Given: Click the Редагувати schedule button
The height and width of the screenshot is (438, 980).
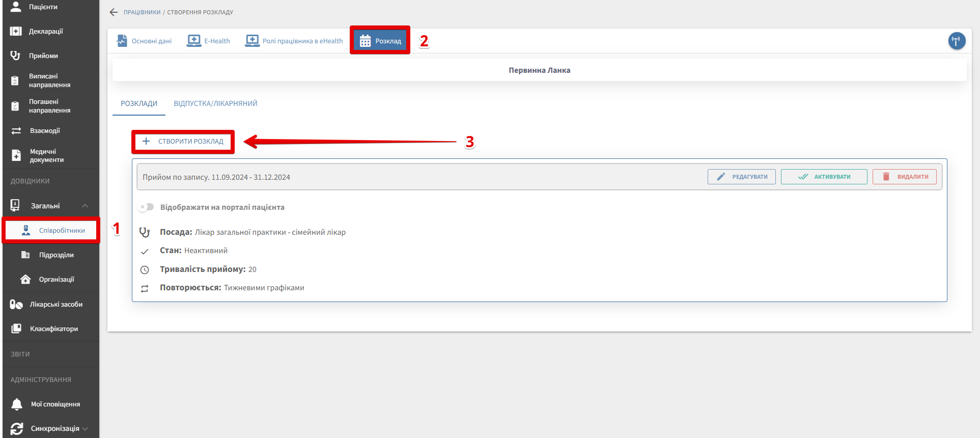Looking at the screenshot, I should pos(741,177).
